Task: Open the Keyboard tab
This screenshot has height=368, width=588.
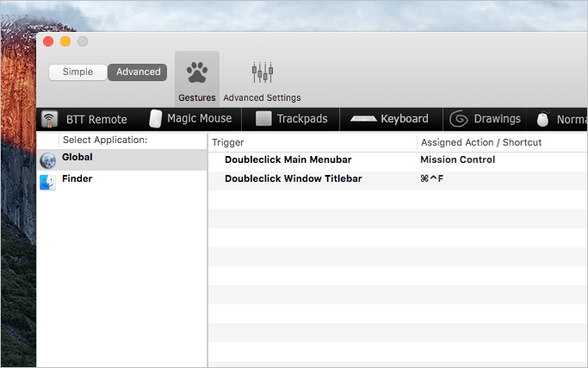Action: (391, 120)
